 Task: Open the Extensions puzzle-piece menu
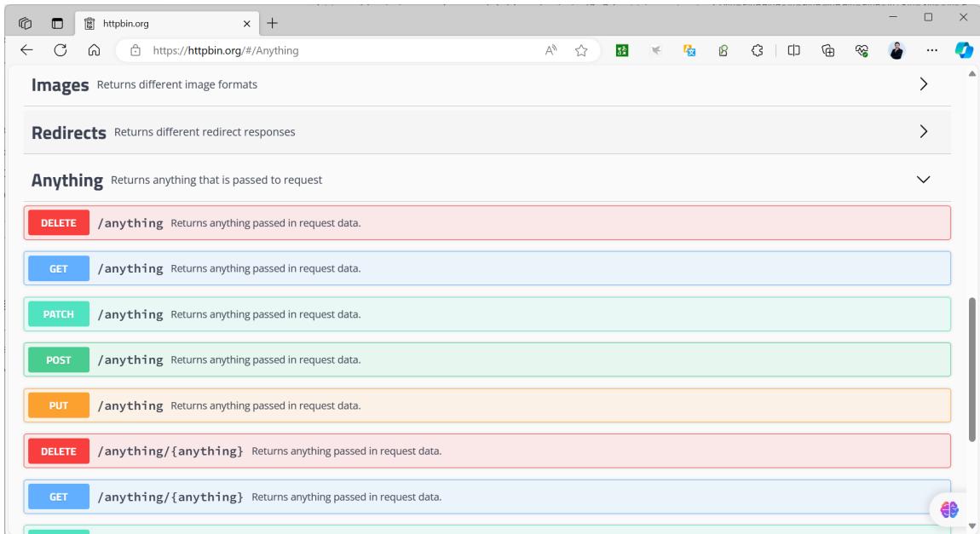(x=757, y=50)
